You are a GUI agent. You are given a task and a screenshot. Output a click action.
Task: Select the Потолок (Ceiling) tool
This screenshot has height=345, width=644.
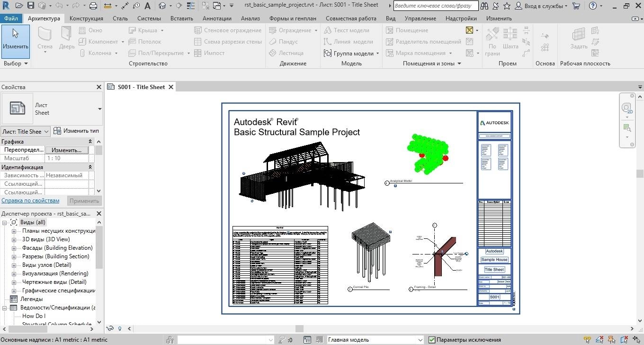144,41
